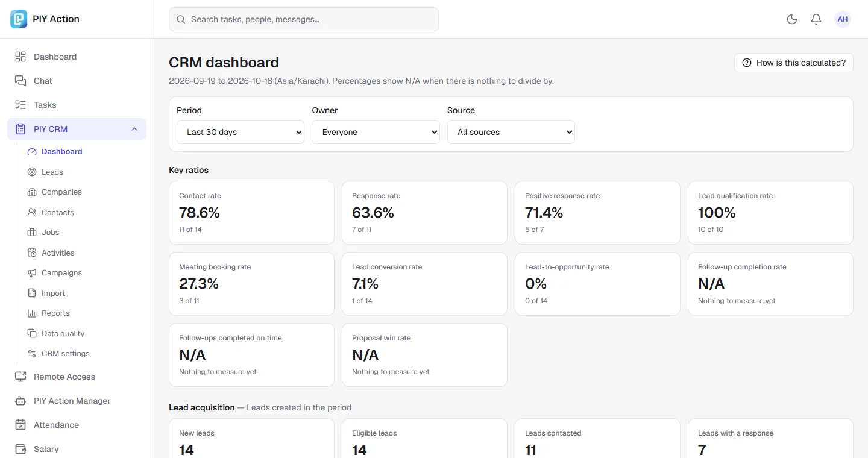
Task: Go to Leads in the sidebar
Action: (x=83, y=172)
